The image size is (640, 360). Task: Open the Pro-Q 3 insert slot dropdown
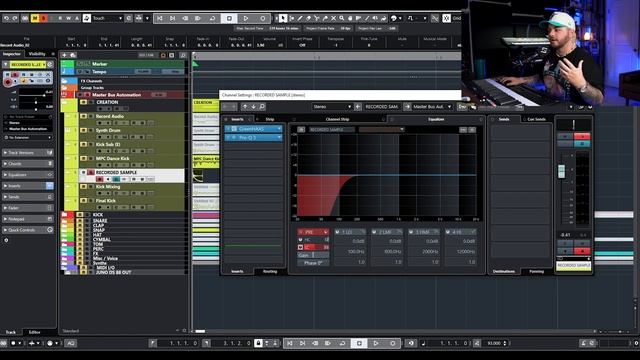point(279,138)
